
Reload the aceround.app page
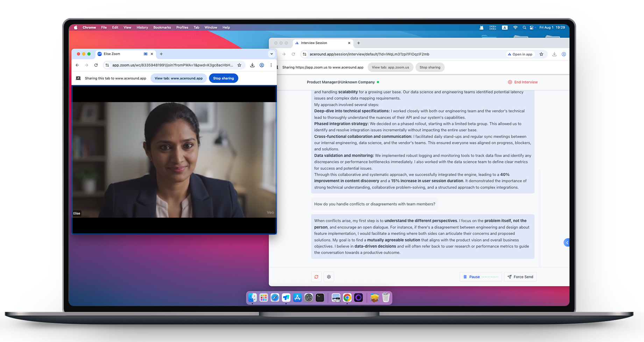point(293,54)
